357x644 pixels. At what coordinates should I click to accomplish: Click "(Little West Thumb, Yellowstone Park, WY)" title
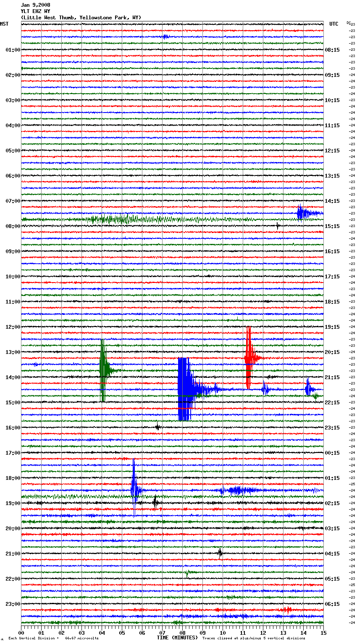pos(81,18)
